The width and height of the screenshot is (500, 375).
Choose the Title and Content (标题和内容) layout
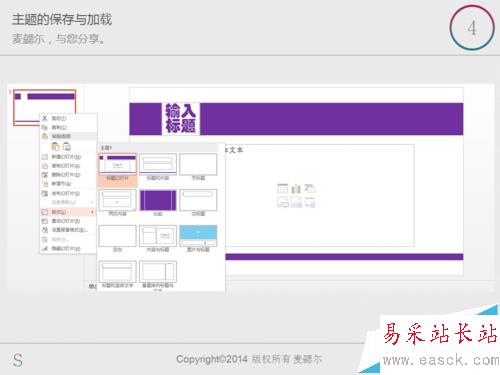[x=158, y=167]
